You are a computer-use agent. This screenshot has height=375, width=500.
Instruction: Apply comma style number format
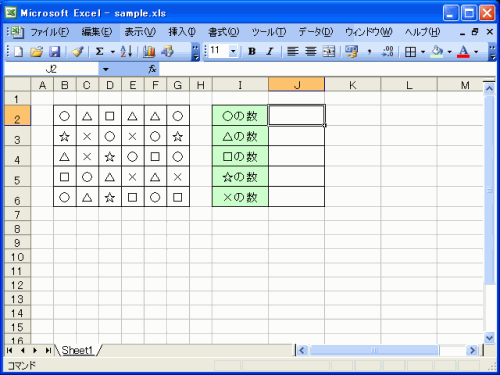pyautogui.click(x=369, y=52)
